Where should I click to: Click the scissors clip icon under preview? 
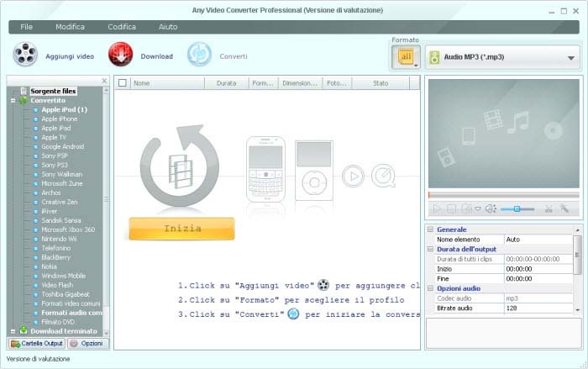tap(549, 208)
